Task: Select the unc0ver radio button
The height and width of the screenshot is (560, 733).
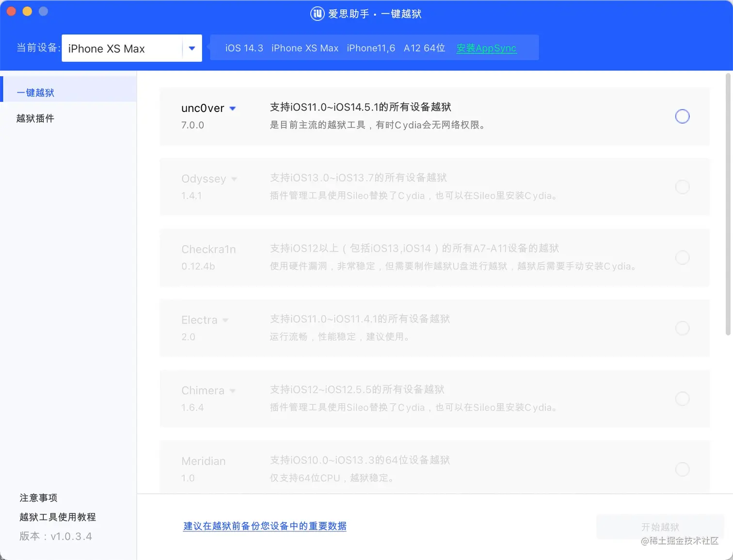Action: (682, 116)
